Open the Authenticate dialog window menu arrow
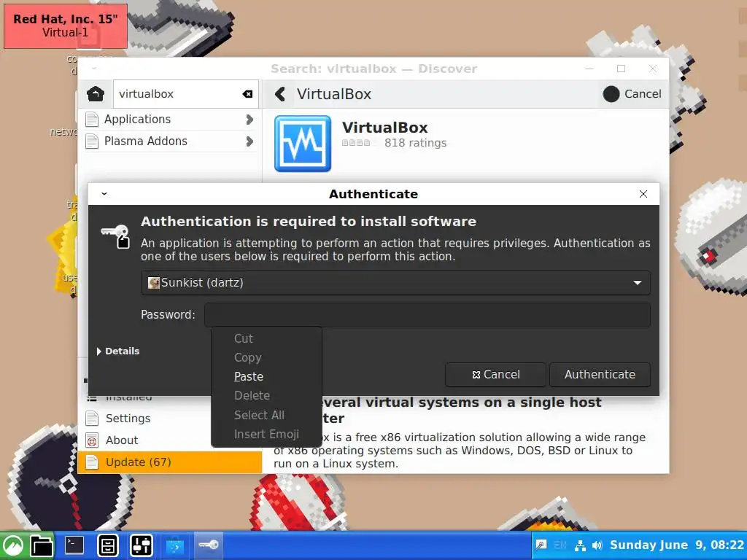Screen dimensions: 747x560 [104, 194]
